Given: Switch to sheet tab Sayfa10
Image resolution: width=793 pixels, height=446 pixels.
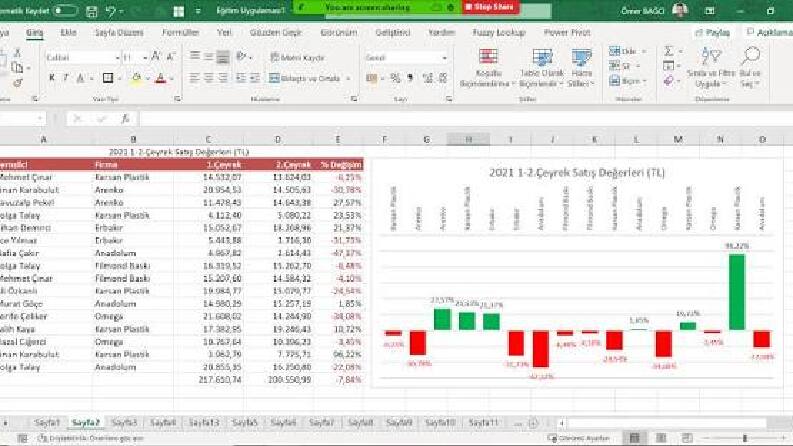Looking at the screenshot, I should (440, 423).
